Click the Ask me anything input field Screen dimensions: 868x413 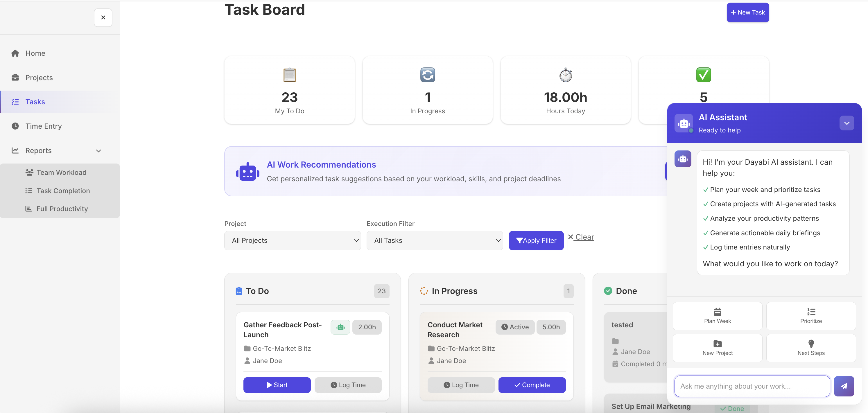752,386
